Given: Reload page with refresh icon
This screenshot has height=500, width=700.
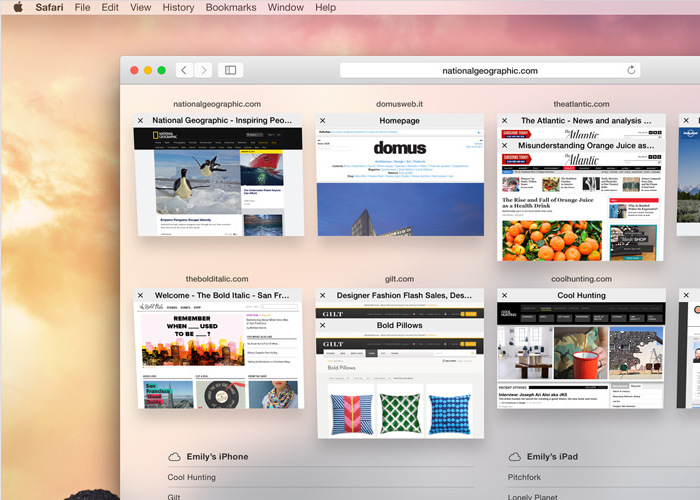Looking at the screenshot, I should tap(631, 70).
